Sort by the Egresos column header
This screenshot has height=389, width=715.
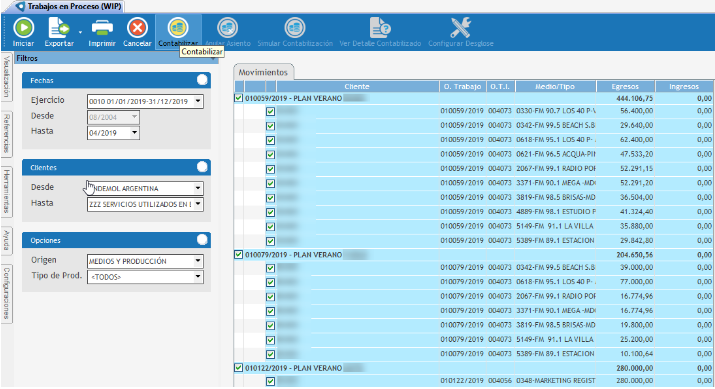tap(625, 86)
